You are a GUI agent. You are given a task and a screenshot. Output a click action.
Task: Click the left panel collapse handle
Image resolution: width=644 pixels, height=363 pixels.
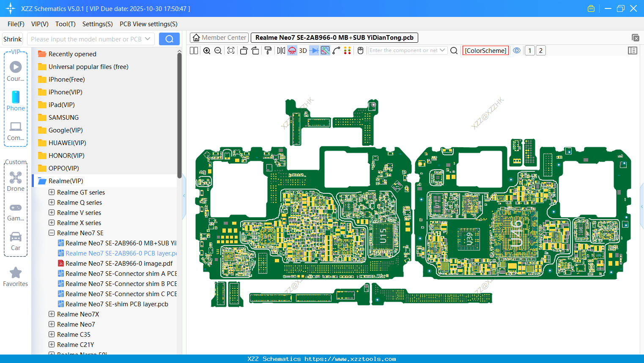click(184, 196)
